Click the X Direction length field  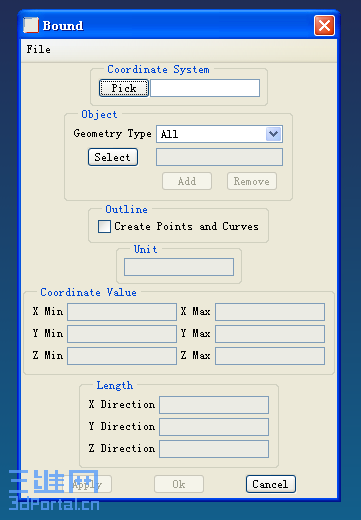pos(214,405)
